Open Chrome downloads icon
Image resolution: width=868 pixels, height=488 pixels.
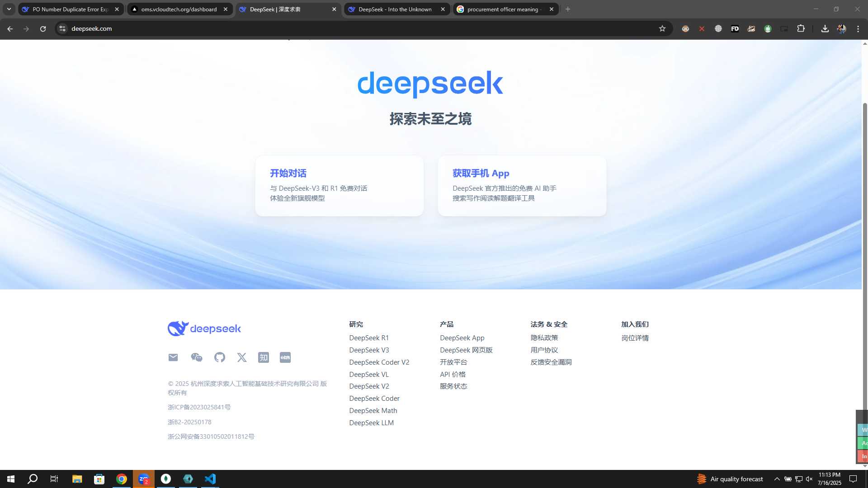pyautogui.click(x=825, y=28)
